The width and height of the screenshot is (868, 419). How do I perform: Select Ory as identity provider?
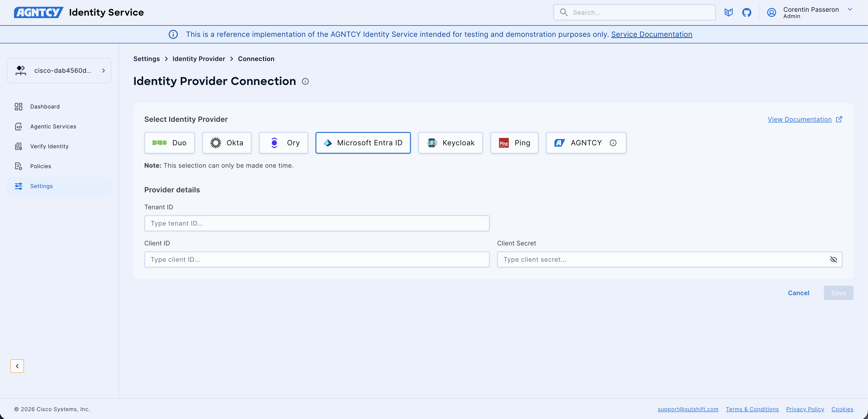(x=283, y=143)
